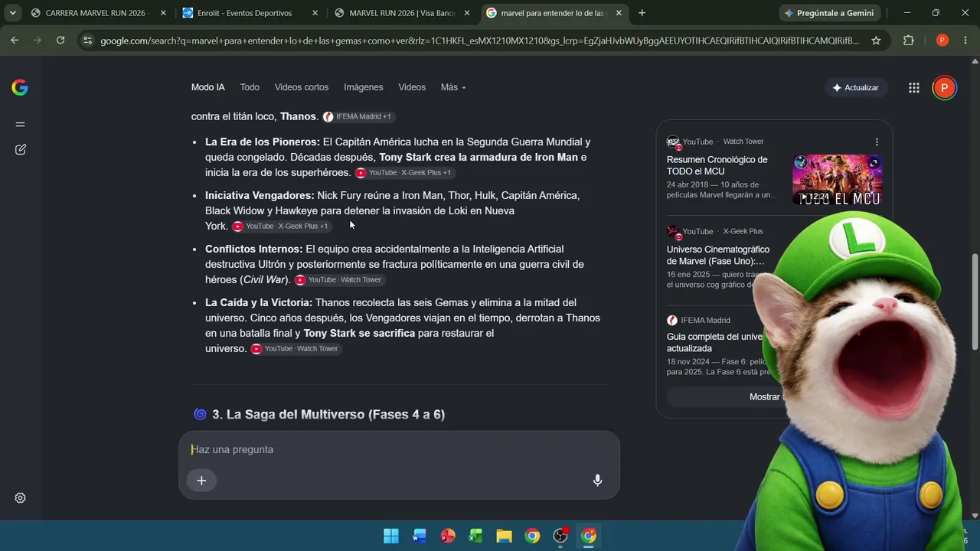This screenshot has height=551, width=980.
Task: View site information in the address bar
Action: point(87,41)
